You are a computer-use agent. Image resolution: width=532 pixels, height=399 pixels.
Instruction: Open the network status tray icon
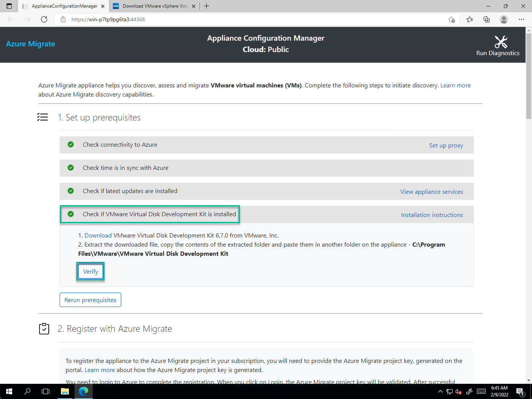click(450, 391)
